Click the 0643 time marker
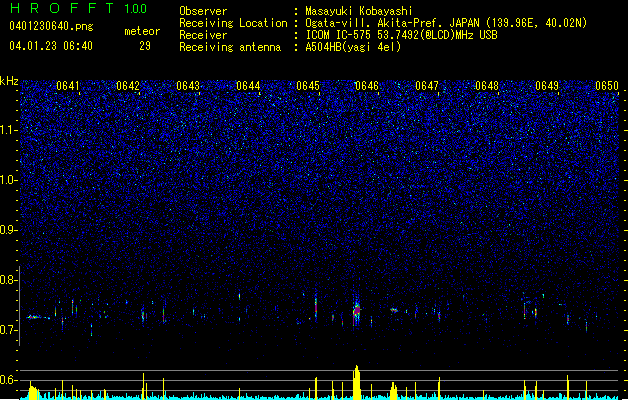 [x=188, y=86]
